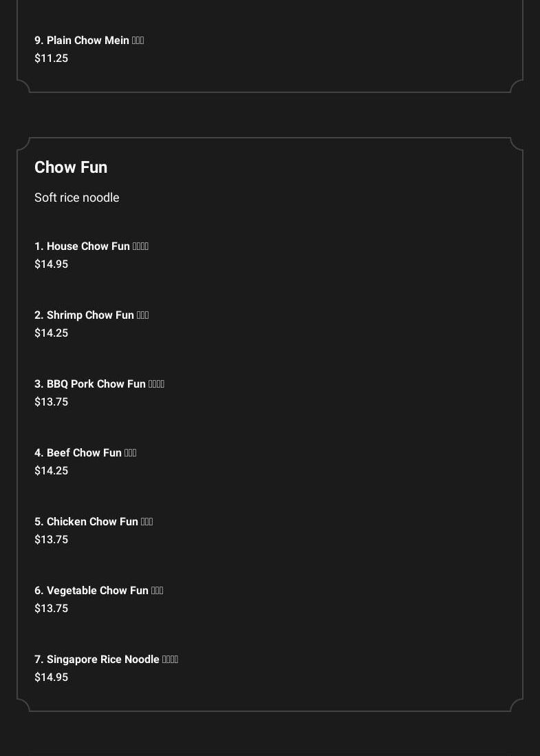Image resolution: width=540 pixels, height=756 pixels.
Task: Select the Chow Fun section heading
Action: pos(71,167)
